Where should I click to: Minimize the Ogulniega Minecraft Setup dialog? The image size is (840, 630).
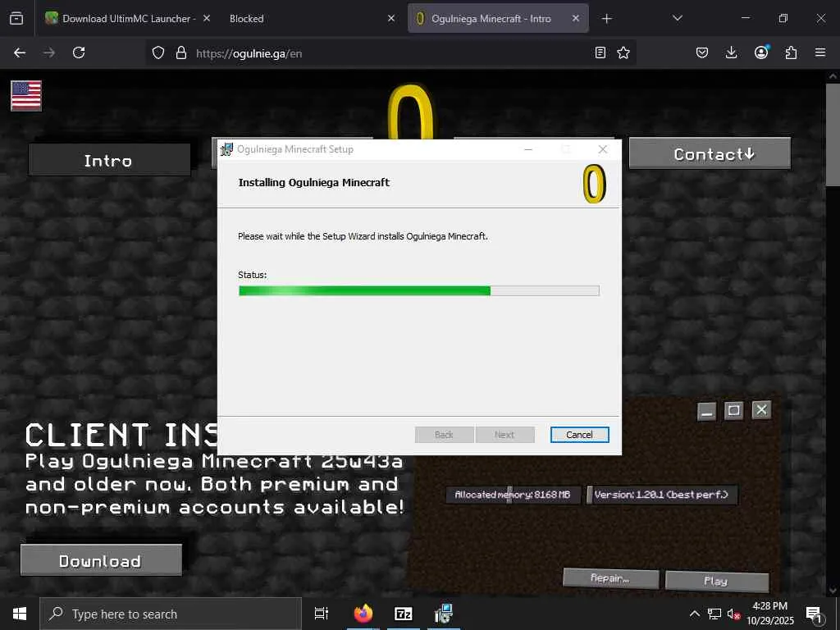pos(528,149)
